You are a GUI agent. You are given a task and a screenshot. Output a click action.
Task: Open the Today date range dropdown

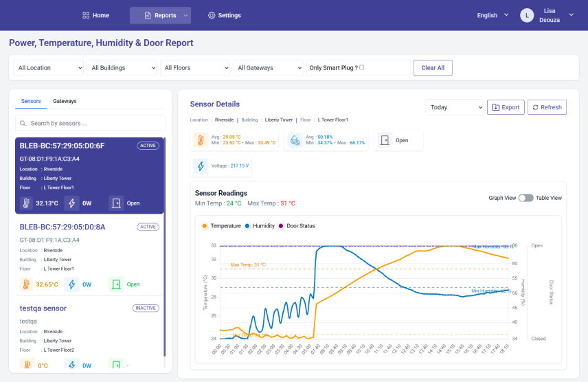tap(455, 107)
